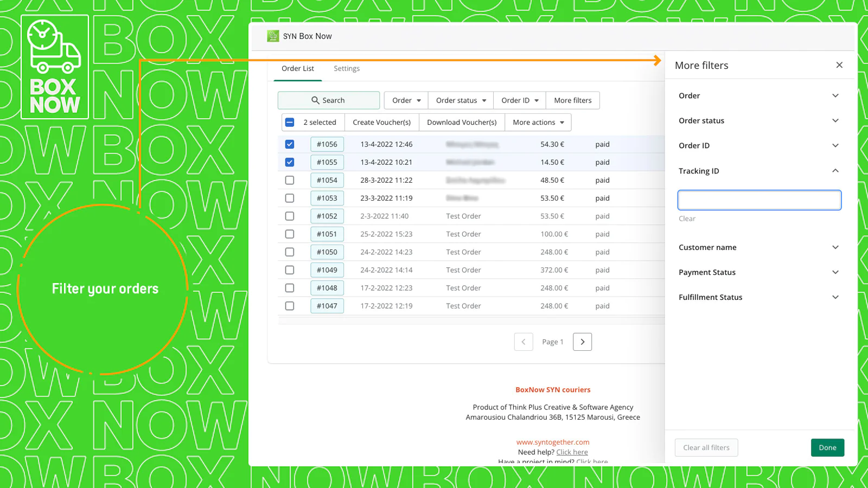The height and width of the screenshot is (488, 868).
Task: Check order #1053 checkbox
Action: point(290,198)
